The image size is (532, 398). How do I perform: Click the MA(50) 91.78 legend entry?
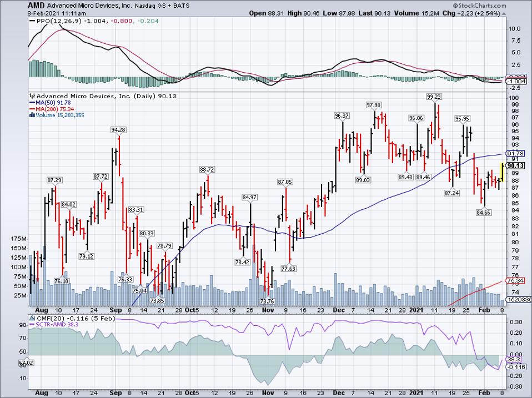(53, 102)
